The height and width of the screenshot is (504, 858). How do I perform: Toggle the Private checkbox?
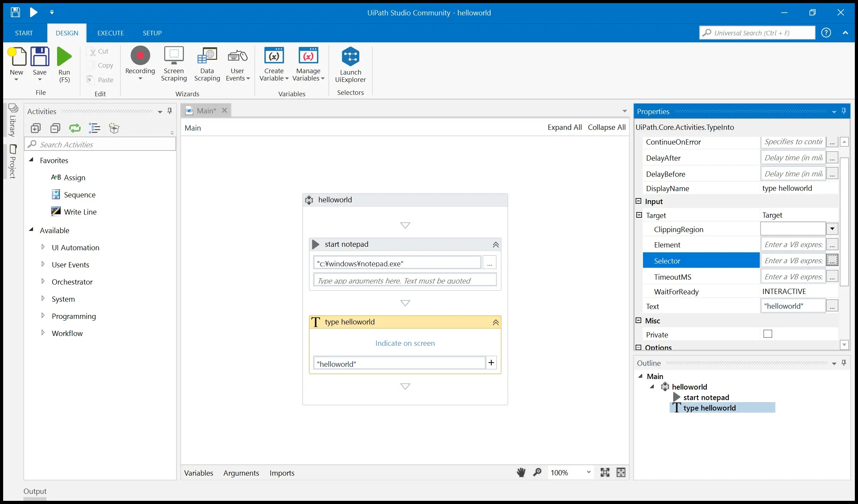(768, 334)
